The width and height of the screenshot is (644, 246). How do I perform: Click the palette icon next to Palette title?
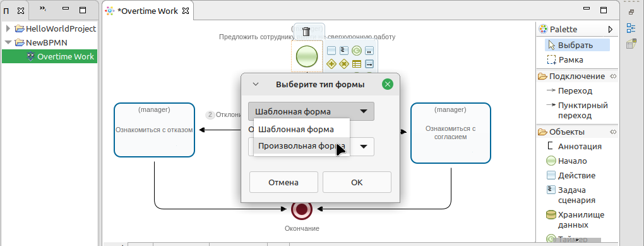coord(543,29)
